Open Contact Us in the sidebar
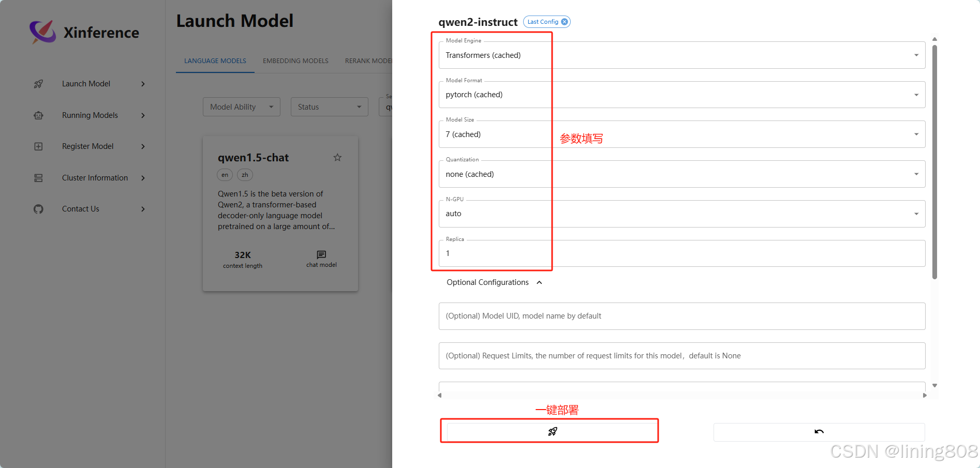Viewport: 980px width, 468px height. tap(81, 209)
